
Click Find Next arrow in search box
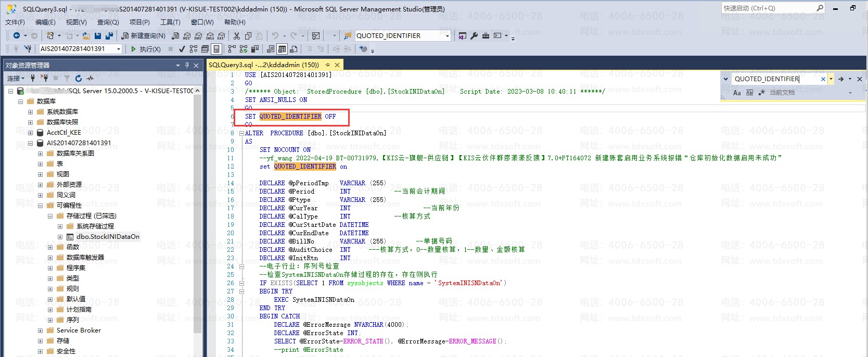[x=840, y=79]
